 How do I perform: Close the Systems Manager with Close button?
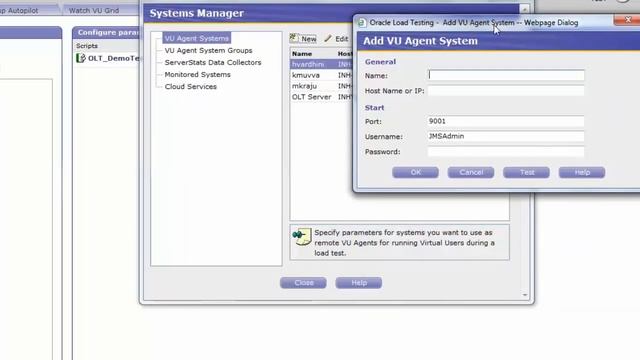pos(303,282)
